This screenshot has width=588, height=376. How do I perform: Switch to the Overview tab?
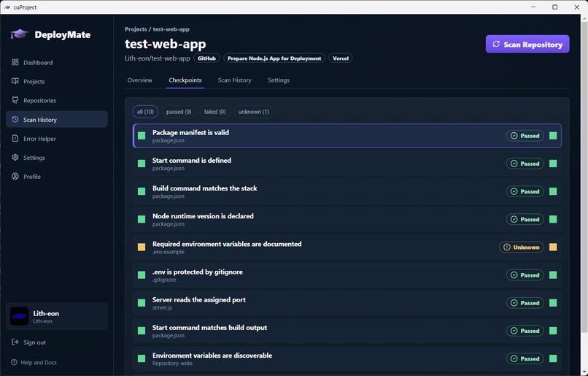tap(139, 80)
